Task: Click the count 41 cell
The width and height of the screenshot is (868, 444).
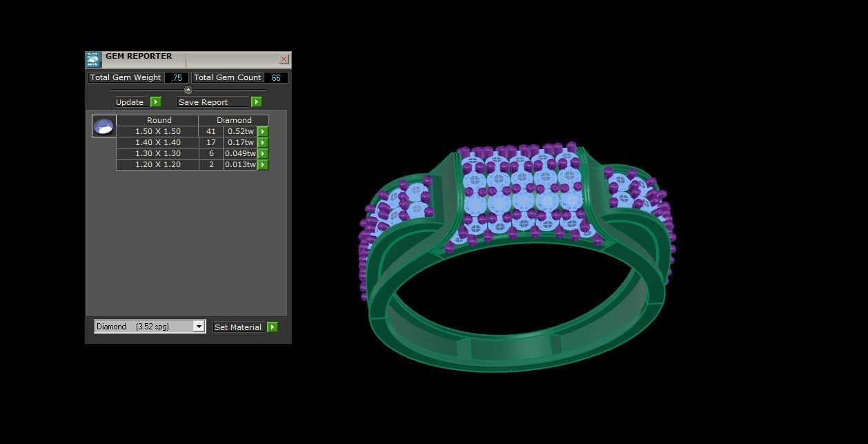Action: click(211, 131)
